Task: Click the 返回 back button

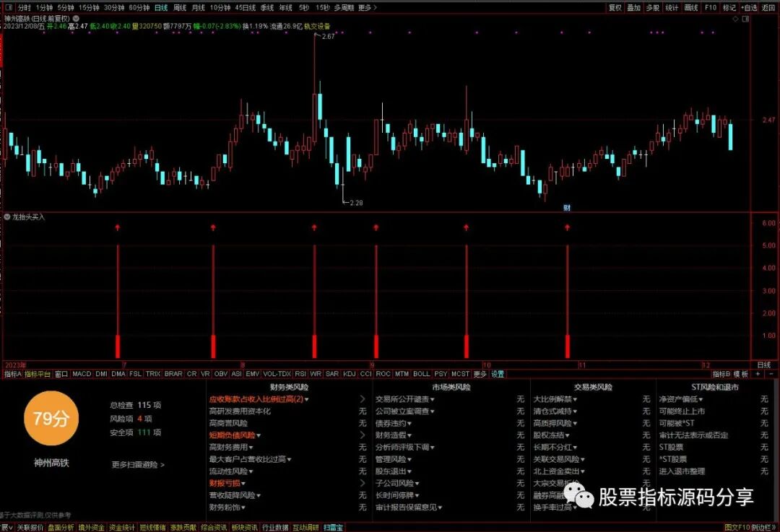Action: (x=768, y=7)
